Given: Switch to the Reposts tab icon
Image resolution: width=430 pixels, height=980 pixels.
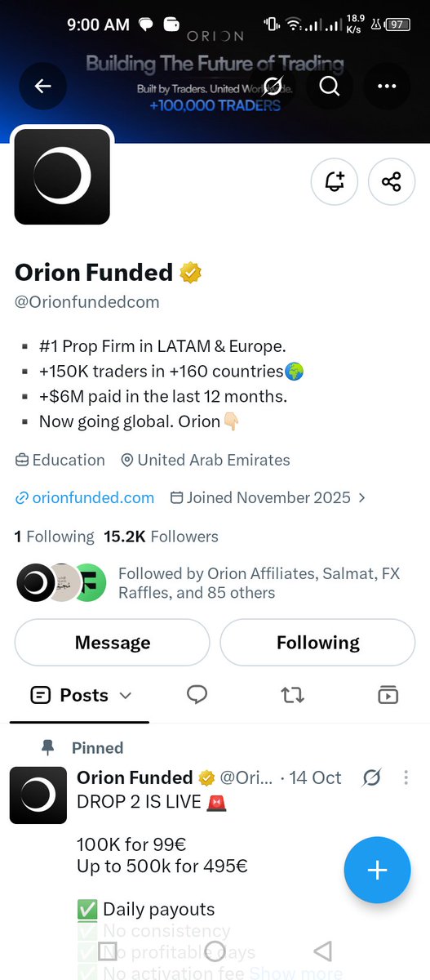Looking at the screenshot, I should 292,695.
